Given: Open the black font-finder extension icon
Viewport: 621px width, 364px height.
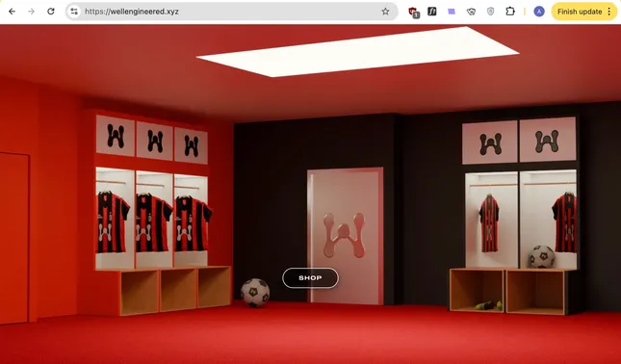Looking at the screenshot, I should pos(432,12).
